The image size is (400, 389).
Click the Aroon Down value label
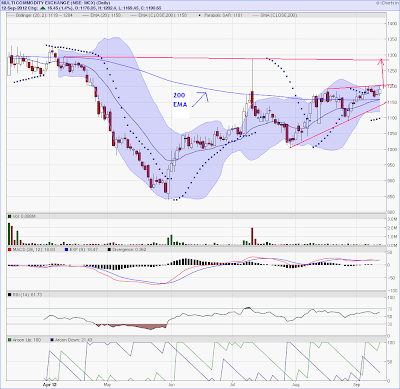pos(73,340)
